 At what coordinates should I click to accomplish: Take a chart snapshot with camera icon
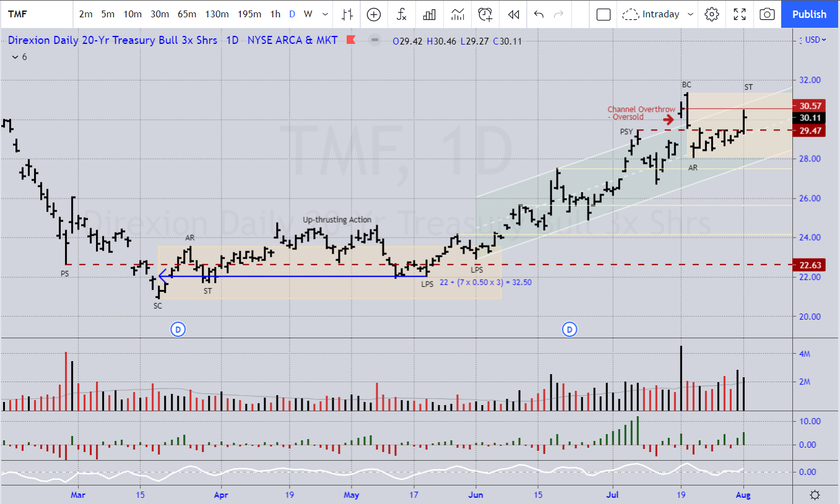pyautogui.click(x=767, y=14)
